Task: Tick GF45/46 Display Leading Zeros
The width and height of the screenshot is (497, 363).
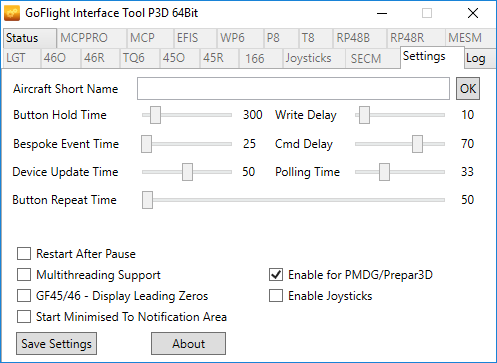Action: [x=24, y=296]
